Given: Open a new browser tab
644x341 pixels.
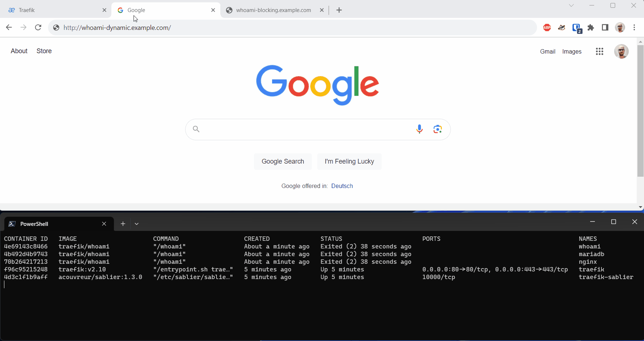Looking at the screenshot, I should click(x=339, y=10).
